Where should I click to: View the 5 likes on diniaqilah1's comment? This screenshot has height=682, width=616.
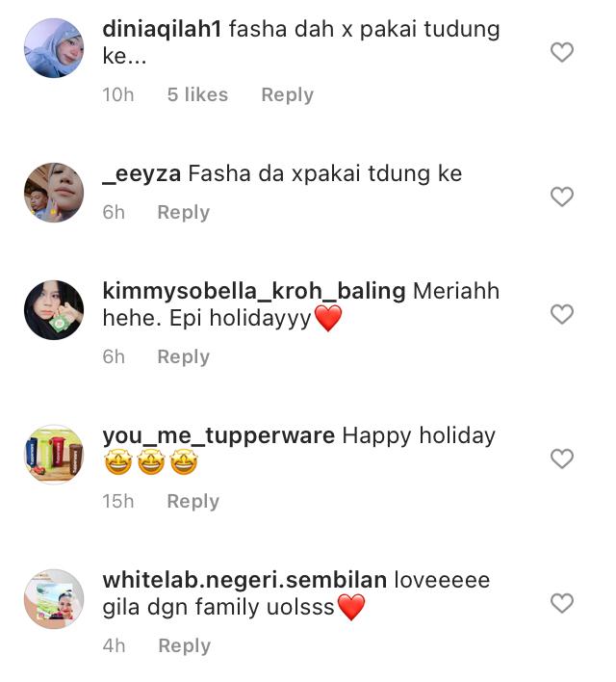point(198,94)
